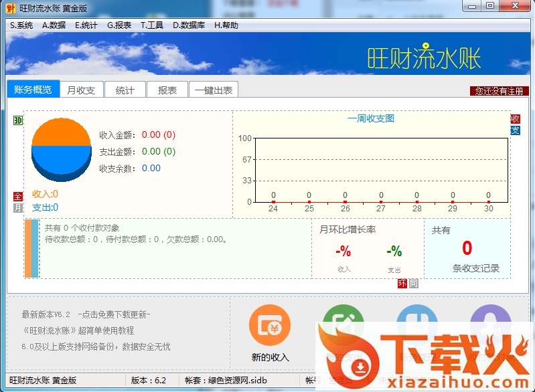This screenshot has height=392, width=535.
Task: Click the 支出金额 value 0.00 (0)
Action: pos(159,151)
